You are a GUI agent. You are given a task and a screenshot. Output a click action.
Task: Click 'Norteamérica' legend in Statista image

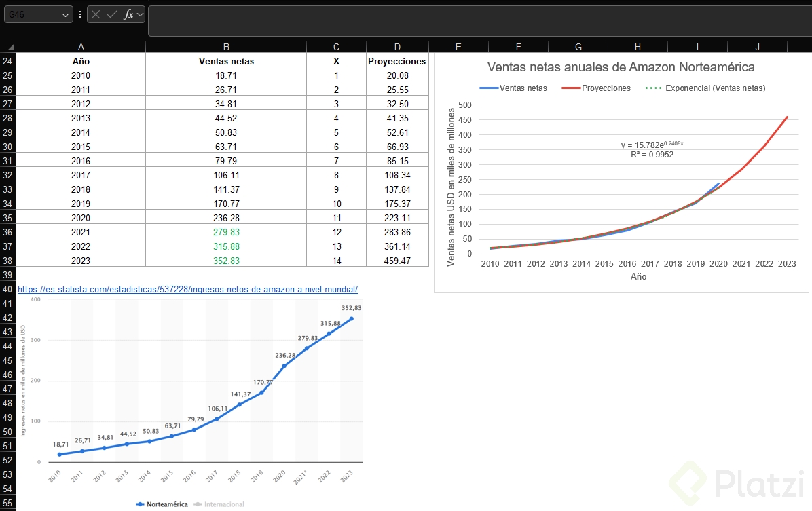tap(162, 504)
